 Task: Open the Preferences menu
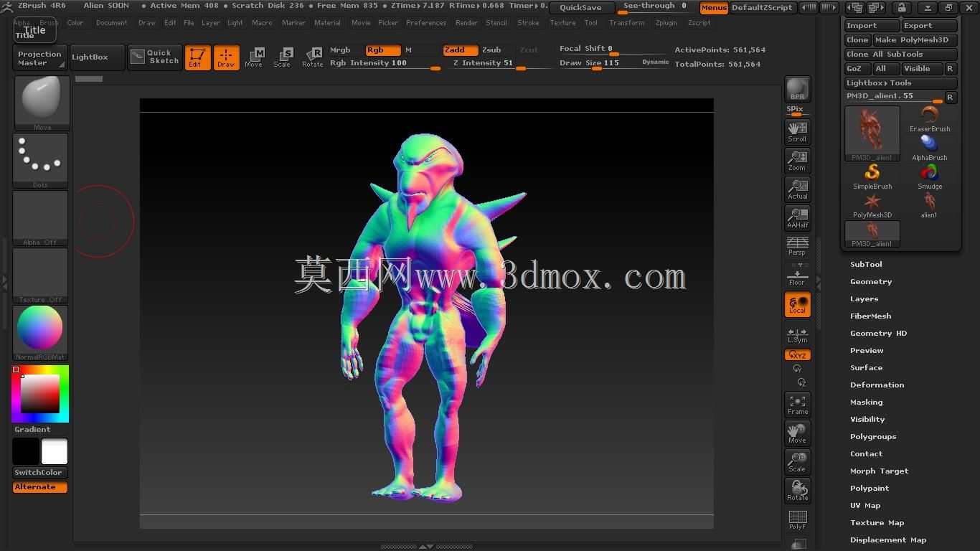coord(426,23)
